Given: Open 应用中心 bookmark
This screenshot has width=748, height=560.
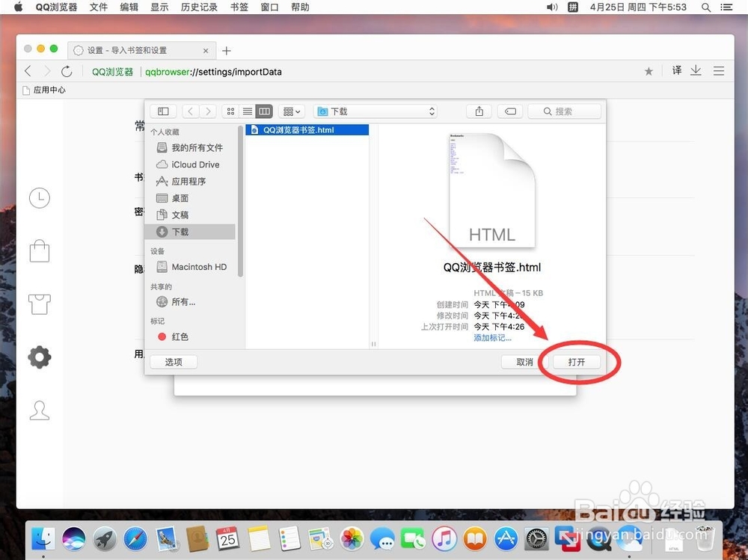Looking at the screenshot, I should coord(44,90).
